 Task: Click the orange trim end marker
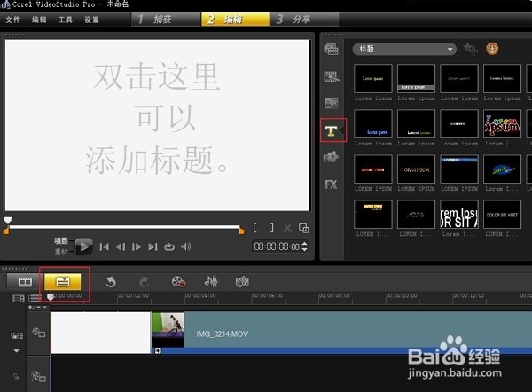point(241,231)
